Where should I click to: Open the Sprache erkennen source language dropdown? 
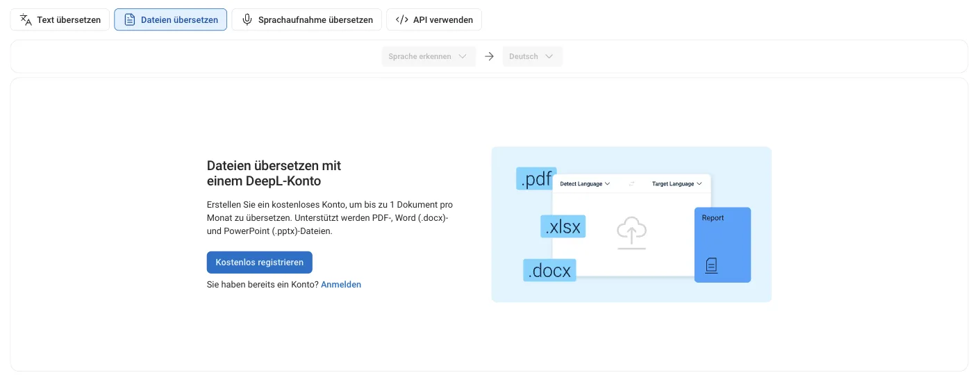coord(429,56)
